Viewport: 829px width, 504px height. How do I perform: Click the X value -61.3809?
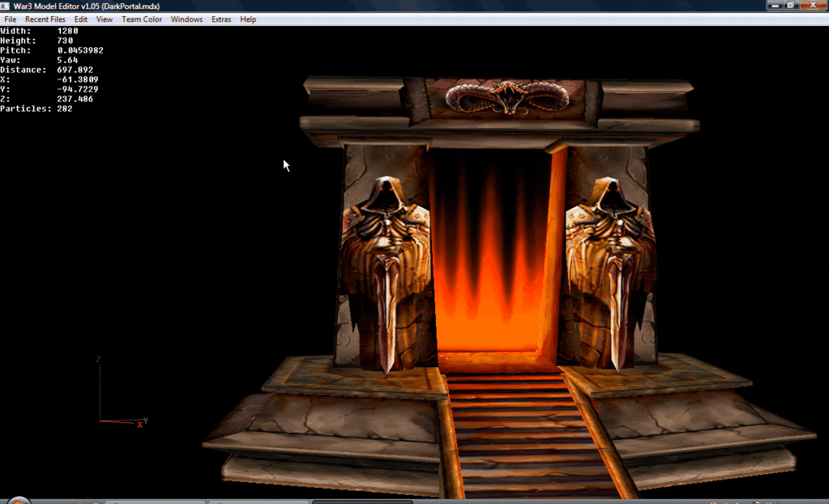78,80
